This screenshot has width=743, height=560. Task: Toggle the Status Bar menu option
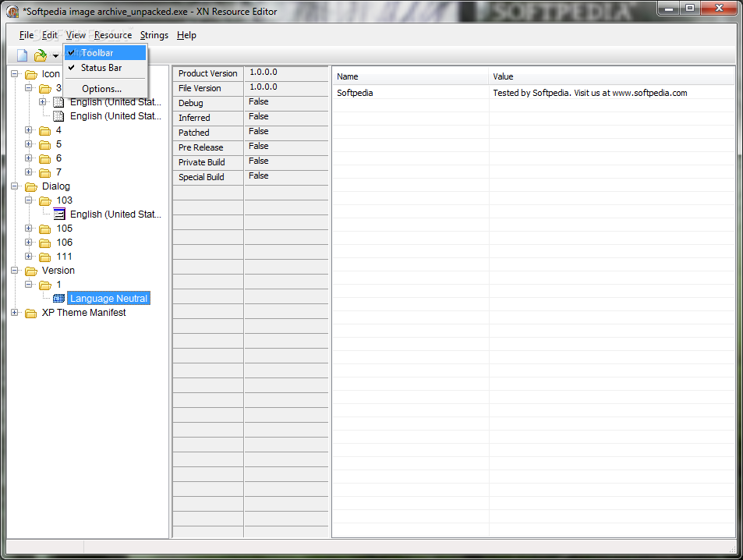click(x=105, y=68)
